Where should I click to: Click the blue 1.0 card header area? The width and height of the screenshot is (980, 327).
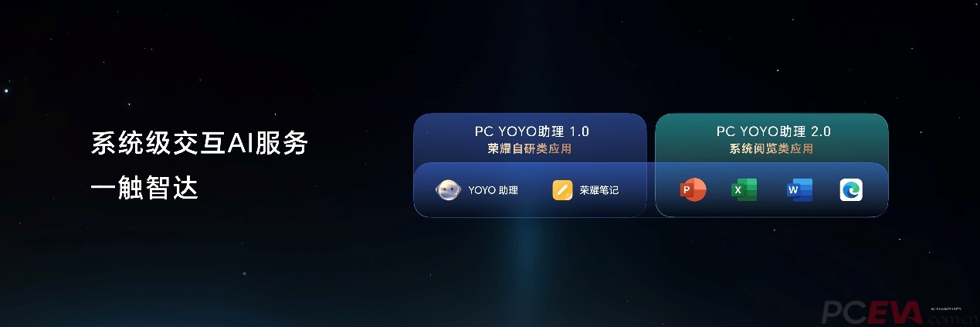tap(530, 138)
